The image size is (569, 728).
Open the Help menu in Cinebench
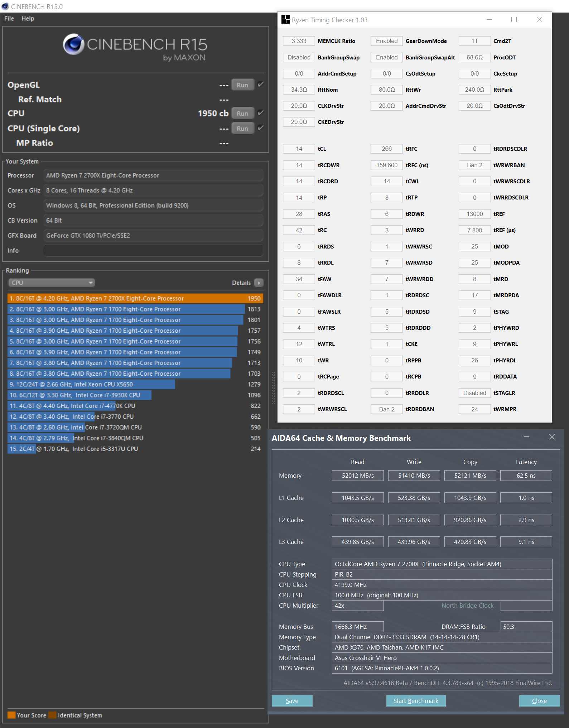tap(28, 19)
